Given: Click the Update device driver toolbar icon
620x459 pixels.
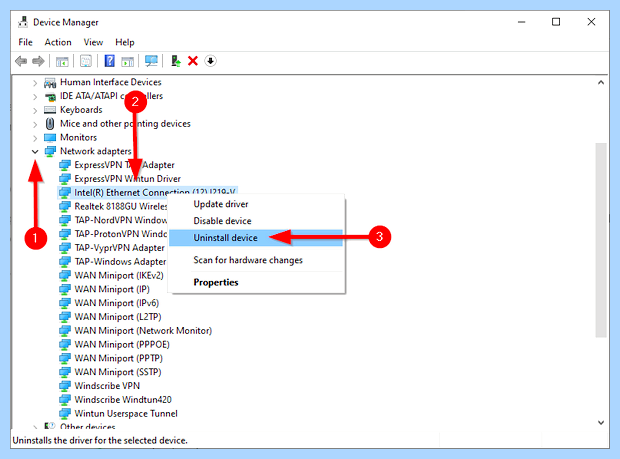Looking at the screenshot, I should pyautogui.click(x=176, y=61).
